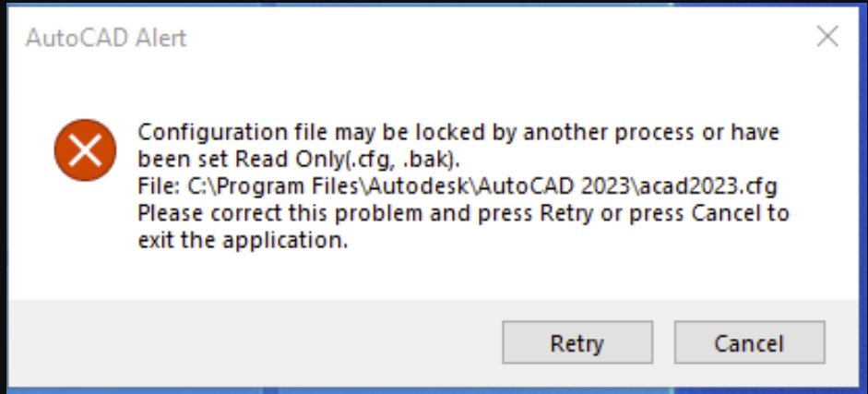Click the red error X icon
Screen dimensions: 868x394
(x=85, y=149)
